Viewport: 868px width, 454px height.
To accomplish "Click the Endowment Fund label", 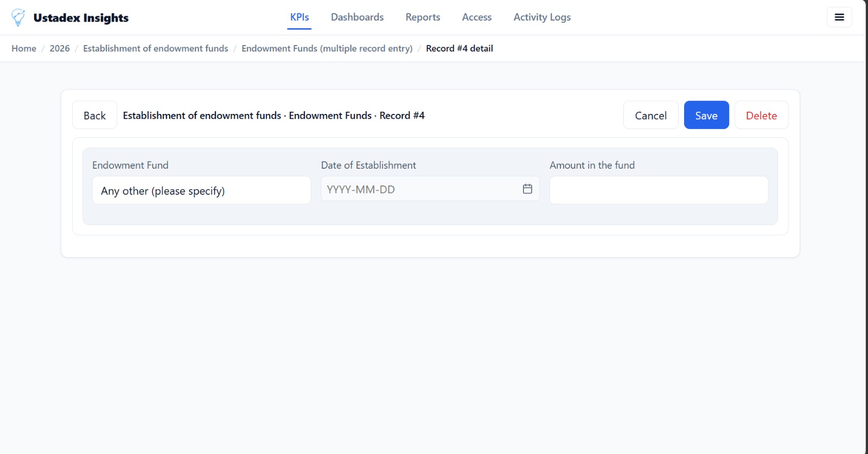I will [x=130, y=165].
